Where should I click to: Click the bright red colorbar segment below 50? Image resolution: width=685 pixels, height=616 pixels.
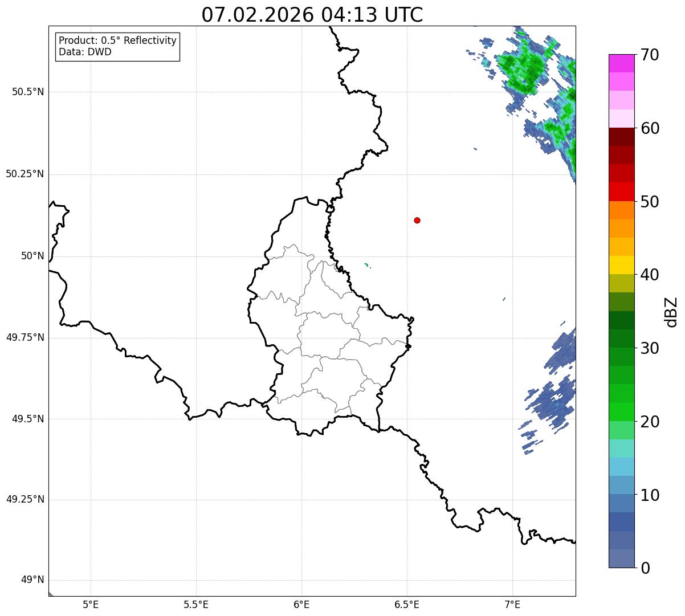tap(621, 192)
